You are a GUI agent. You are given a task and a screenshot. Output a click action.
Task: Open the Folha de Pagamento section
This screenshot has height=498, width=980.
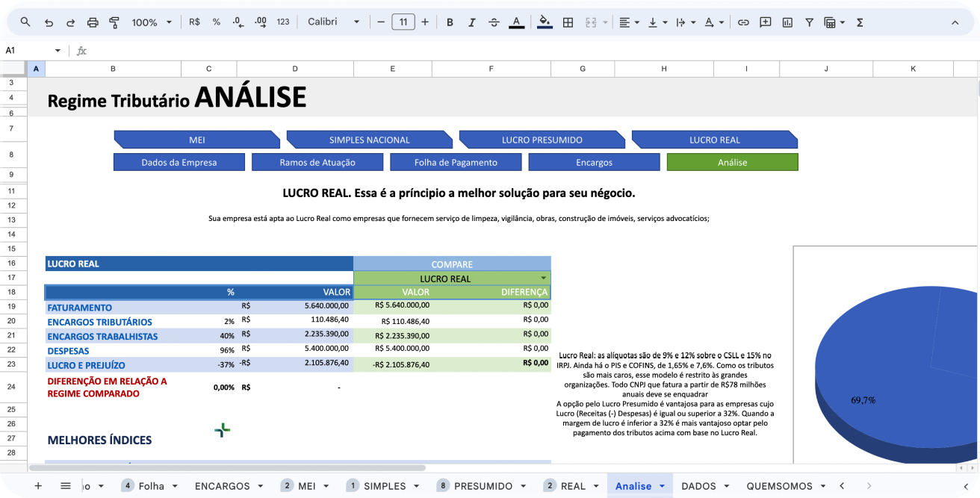pos(456,162)
